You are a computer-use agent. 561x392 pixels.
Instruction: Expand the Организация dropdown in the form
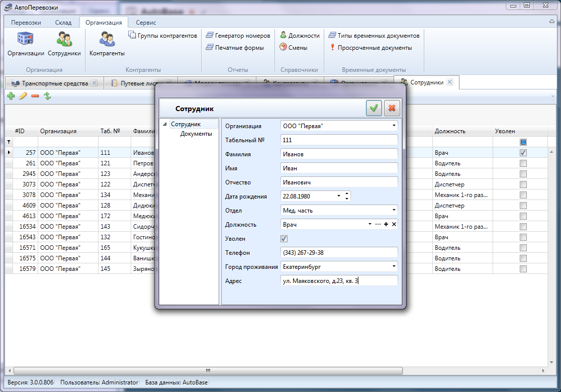pyautogui.click(x=394, y=126)
